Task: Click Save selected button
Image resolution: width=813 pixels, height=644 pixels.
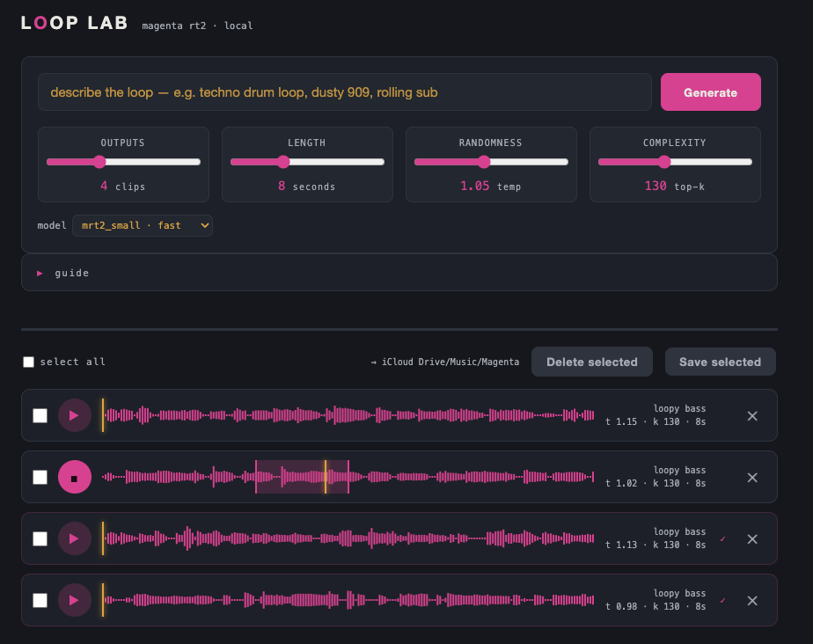Action: [x=721, y=362]
